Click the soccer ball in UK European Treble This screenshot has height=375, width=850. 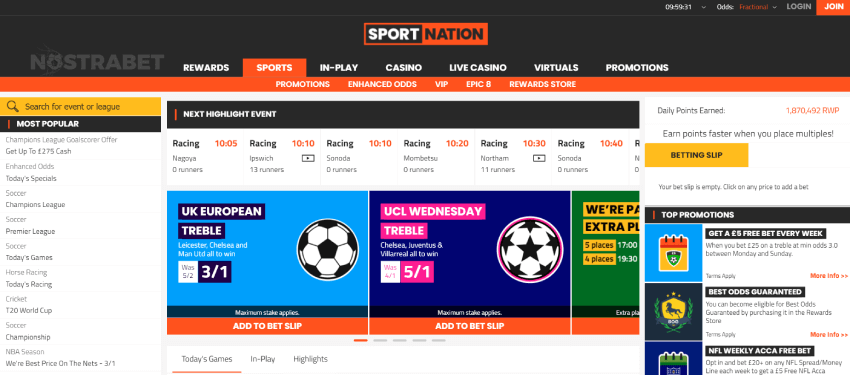[327, 250]
